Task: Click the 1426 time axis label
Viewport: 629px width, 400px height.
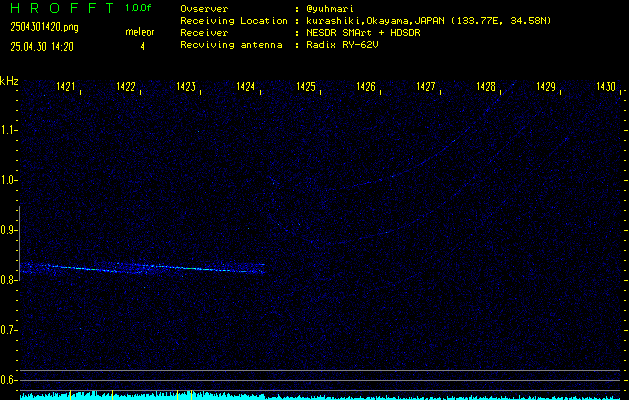Action: point(366,86)
